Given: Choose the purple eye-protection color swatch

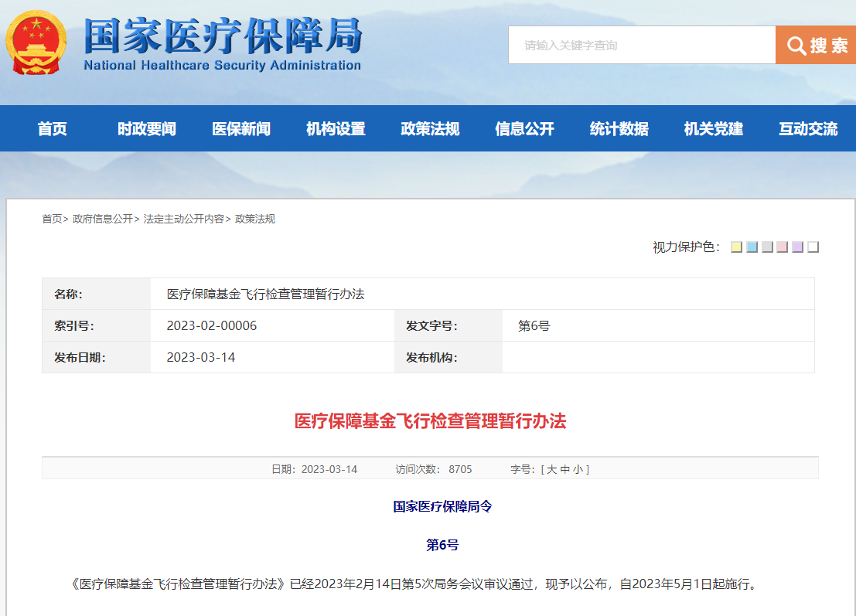Looking at the screenshot, I should (797, 247).
